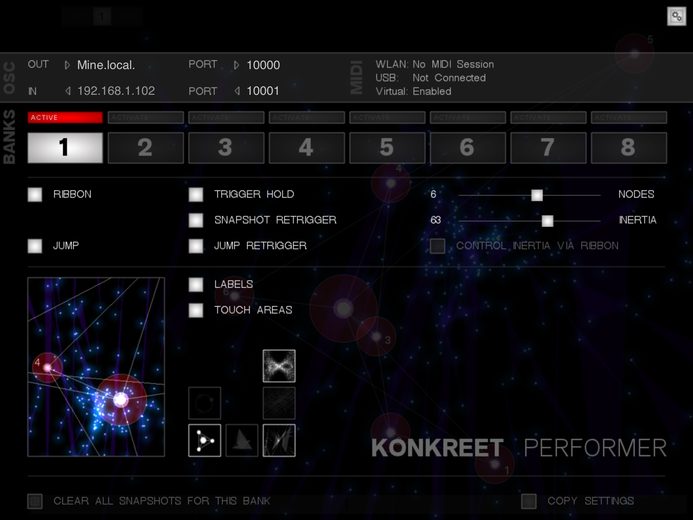Click ACTIVATE above bank 5
This screenshot has width=693, height=520.
pos(387,118)
